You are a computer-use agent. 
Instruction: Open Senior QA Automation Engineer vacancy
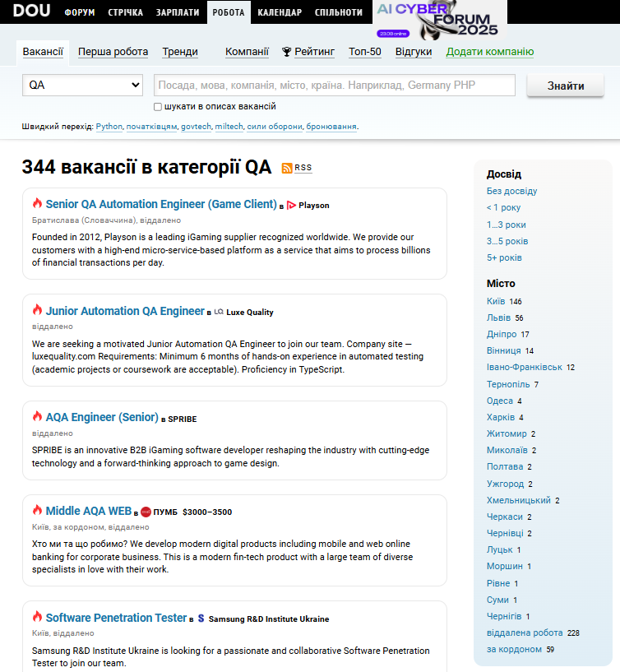[x=161, y=204]
